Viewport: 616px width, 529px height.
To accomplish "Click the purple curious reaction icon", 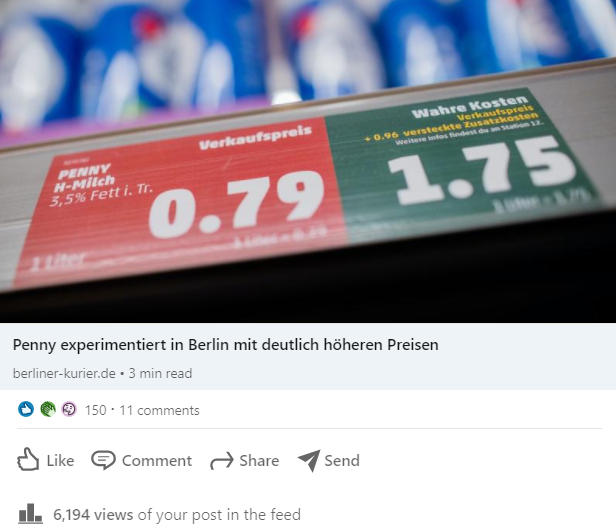I will pos(69,410).
